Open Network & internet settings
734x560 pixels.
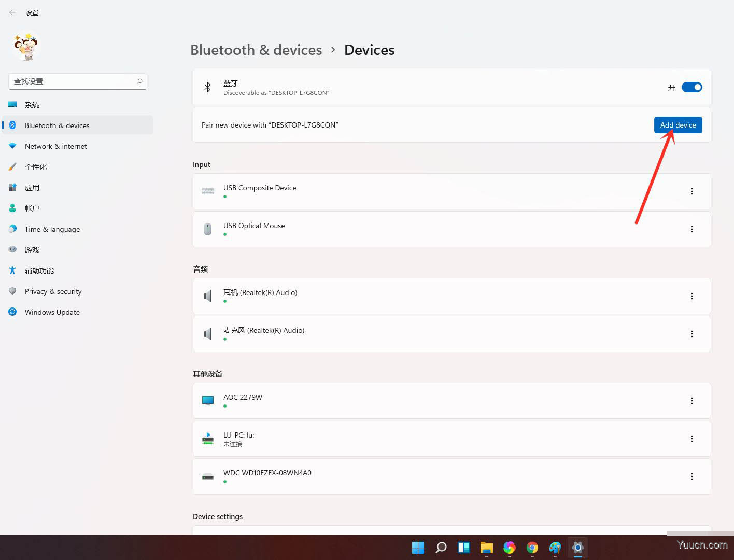pyautogui.click(x=78, y=146)
